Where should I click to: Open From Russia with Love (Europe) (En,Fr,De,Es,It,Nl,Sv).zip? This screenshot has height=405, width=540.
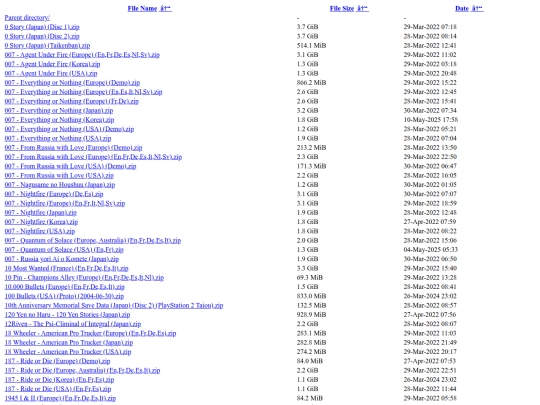coord(93,157)
